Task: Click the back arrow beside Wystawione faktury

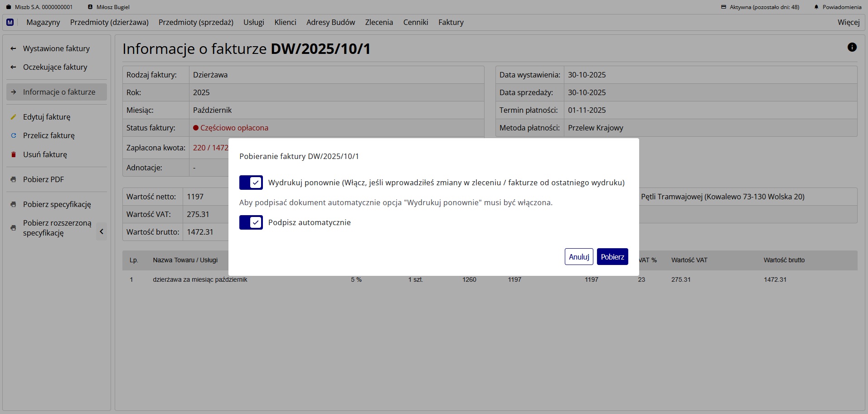Action: (14, 48)
